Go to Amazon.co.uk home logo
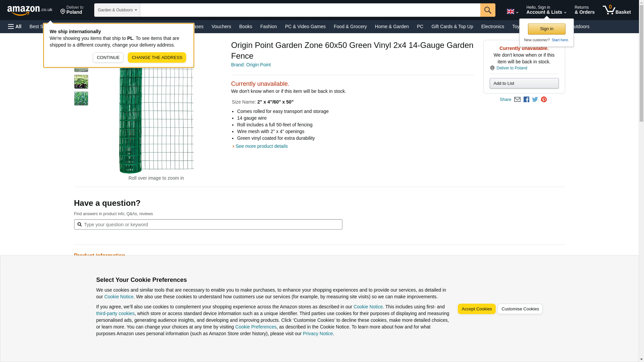The image size is (644, 362). pos(30,10)
